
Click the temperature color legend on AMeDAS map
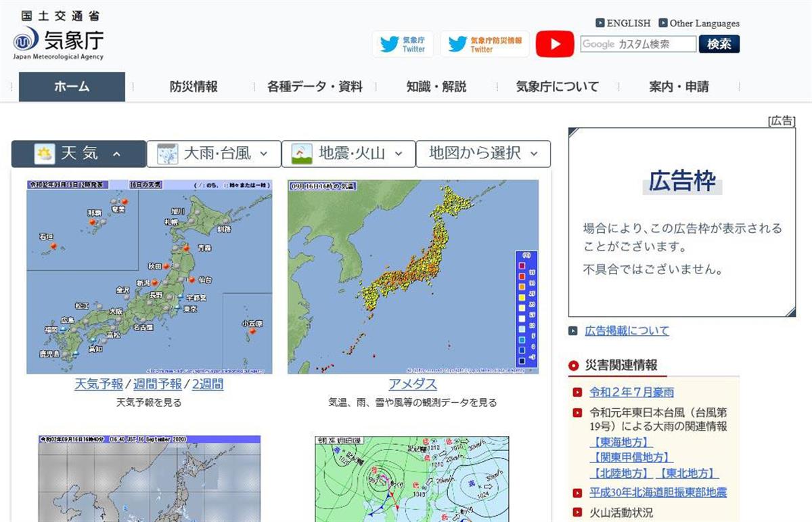click(x=526, y=310)
